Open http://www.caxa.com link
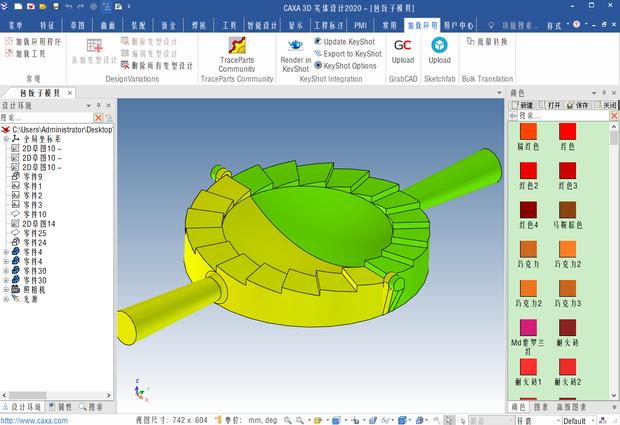This screenshot has width=620, height=425. [34, 421]
